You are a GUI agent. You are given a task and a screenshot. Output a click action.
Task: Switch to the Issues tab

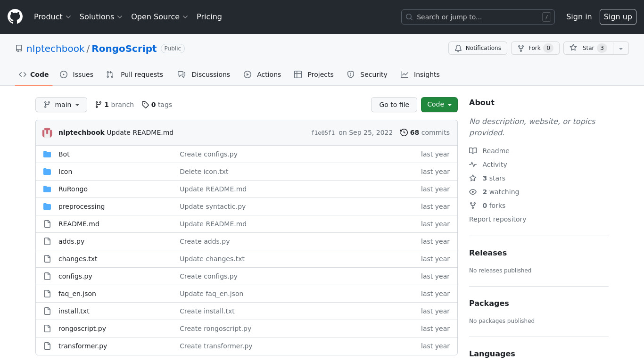click(x=77, y=74)
